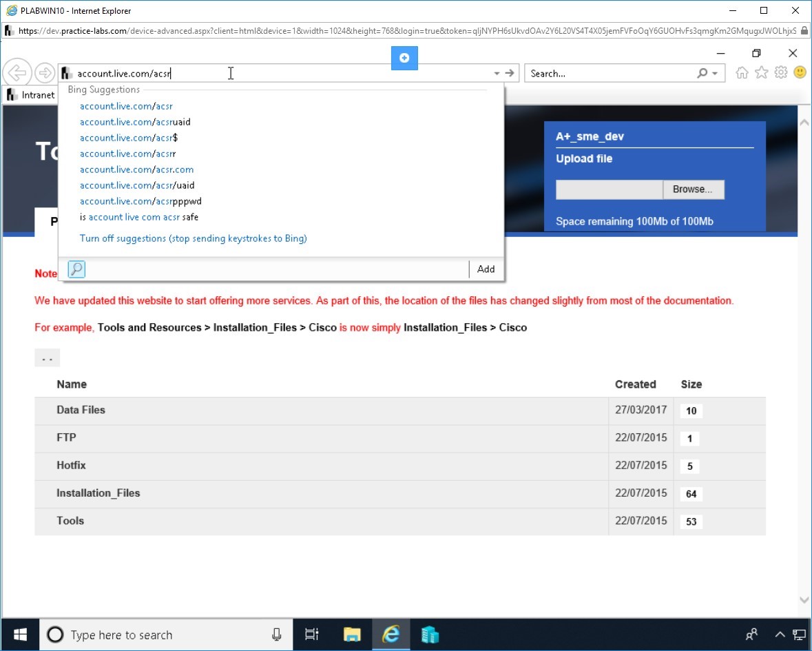Click the lock icon in outer address bar

coord(804,31)
